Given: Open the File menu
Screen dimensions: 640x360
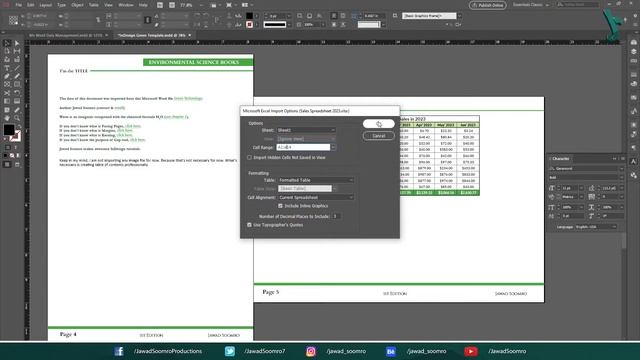Looking at the screenshot, I should click(19, 5).
